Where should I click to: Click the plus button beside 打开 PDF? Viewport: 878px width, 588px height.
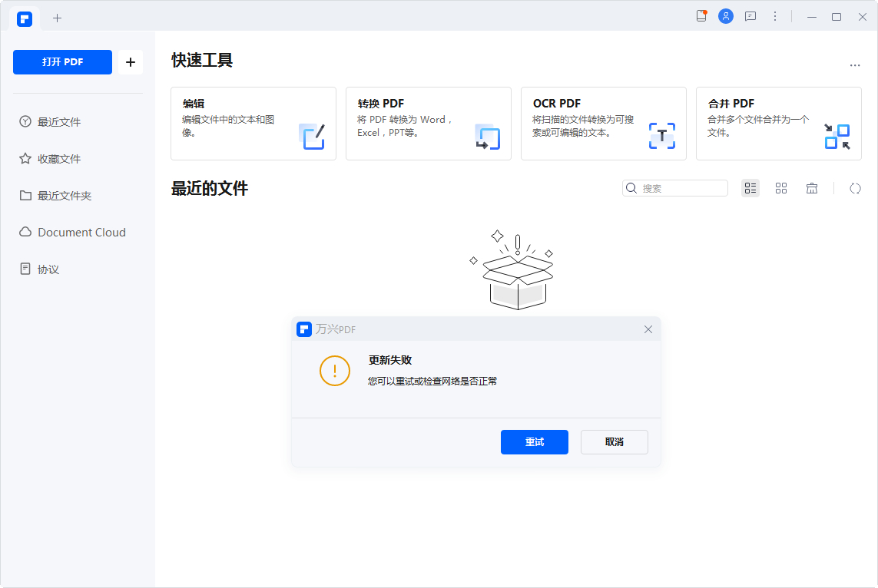pyautogui.click(x=130, y=62)
